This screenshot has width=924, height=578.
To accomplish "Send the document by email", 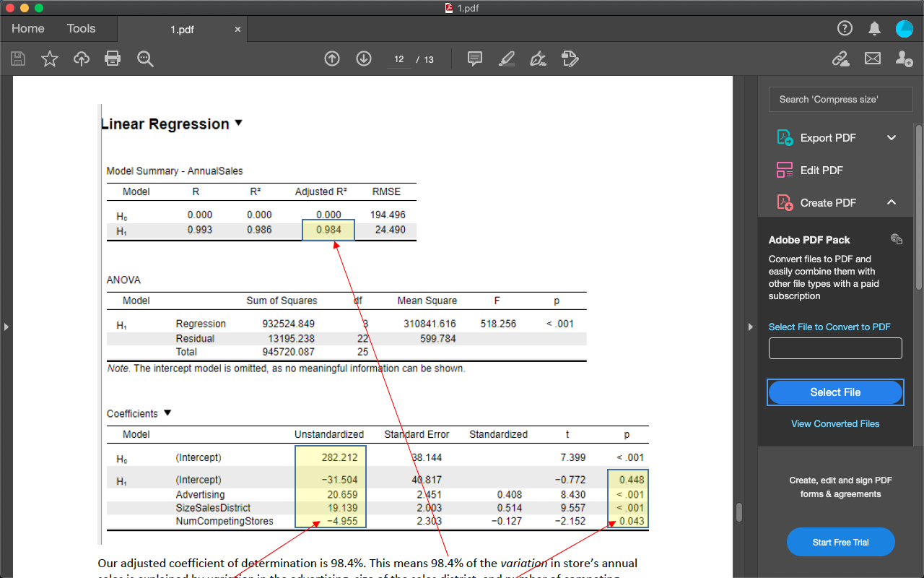I will click(872, 59).
